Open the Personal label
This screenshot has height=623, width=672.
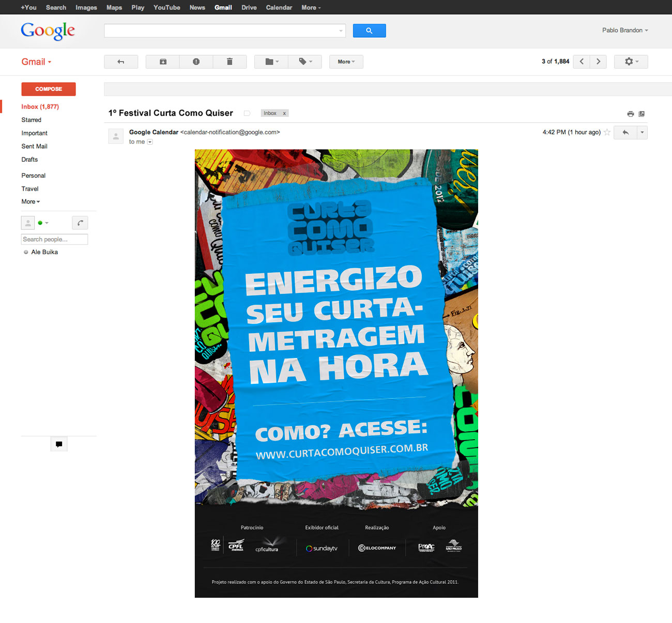pos(34,176)
